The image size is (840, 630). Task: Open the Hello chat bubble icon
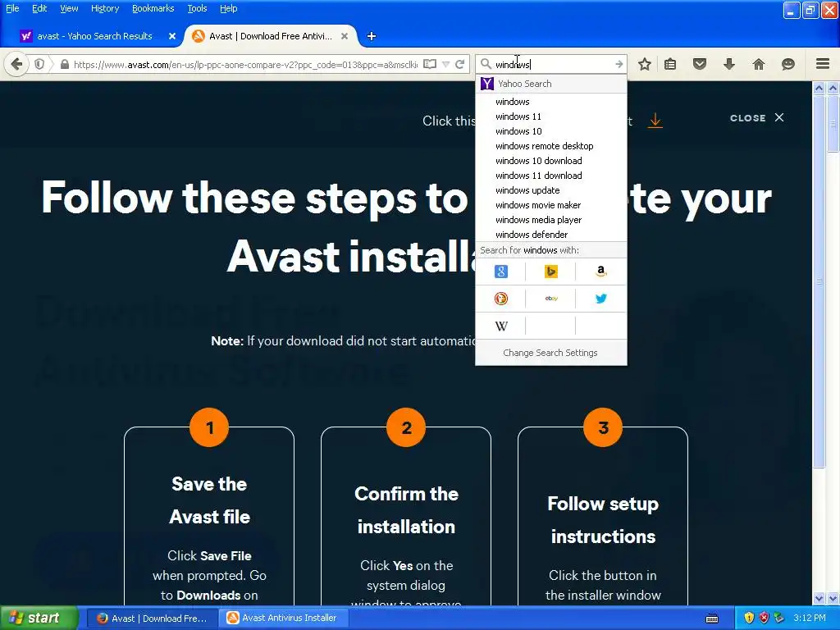(x=788, y=64)
